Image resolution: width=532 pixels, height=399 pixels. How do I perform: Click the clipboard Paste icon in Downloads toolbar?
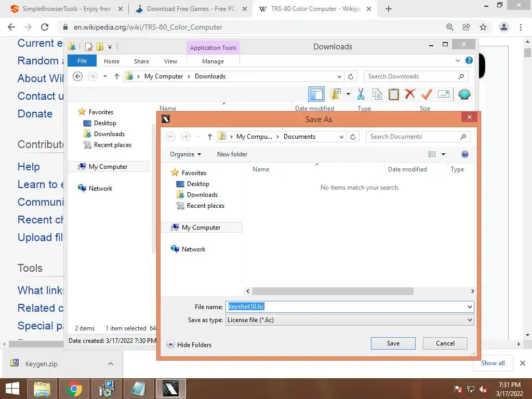(x=394, y=94)
